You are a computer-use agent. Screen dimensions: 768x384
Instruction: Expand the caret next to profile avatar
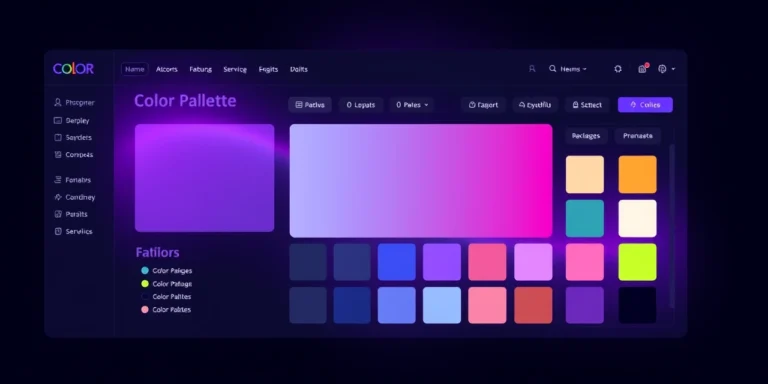673,69
